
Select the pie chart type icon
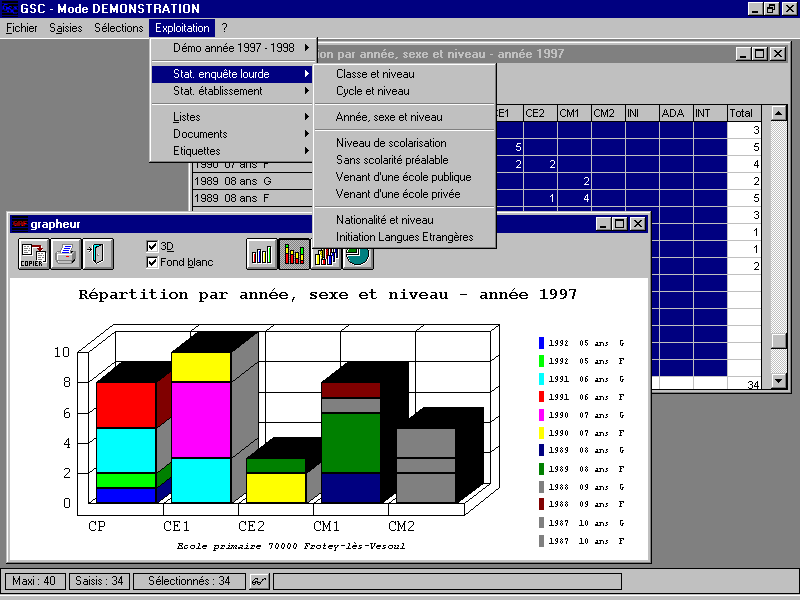point(358,255)
